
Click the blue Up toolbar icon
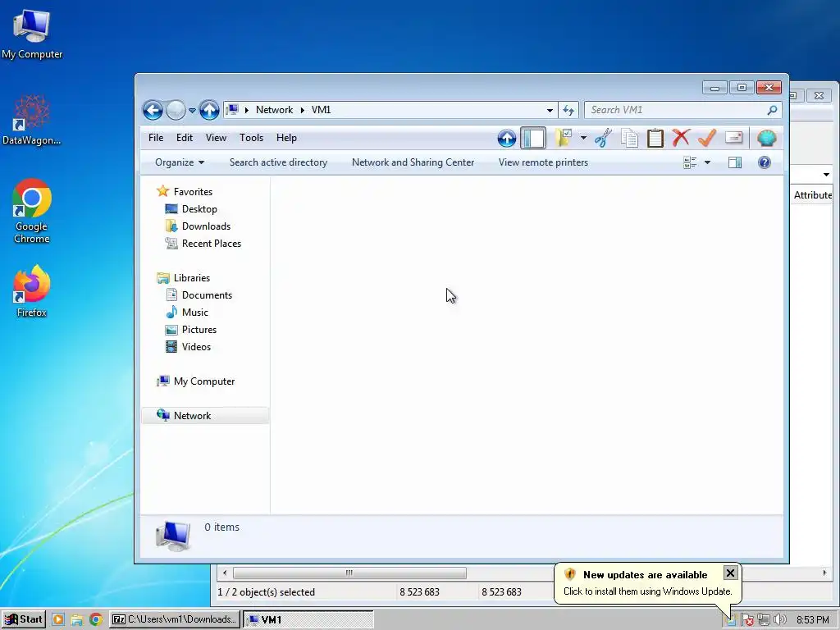[x=507, y=138]
